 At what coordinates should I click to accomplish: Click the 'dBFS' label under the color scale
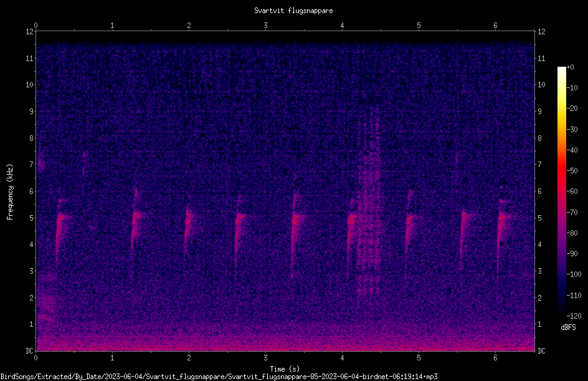click(x=568, y=327)
